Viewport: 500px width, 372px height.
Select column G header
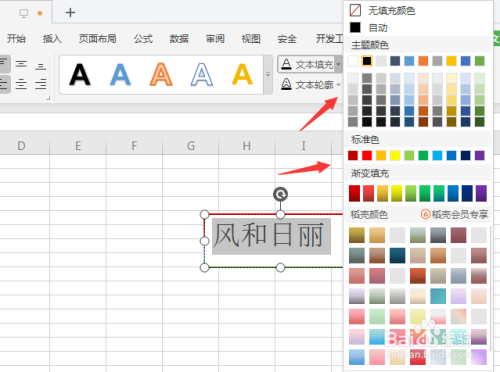point(191,146)
